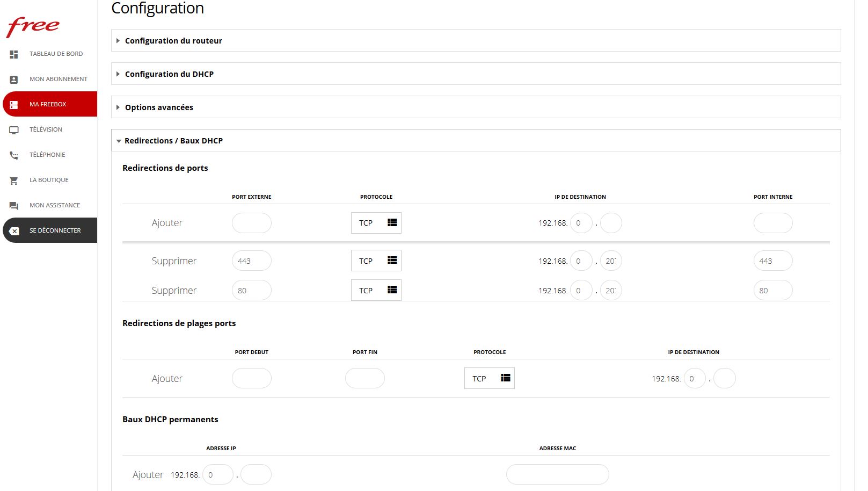Expand the Configuration du DHCP section

[x=169, y=74]
